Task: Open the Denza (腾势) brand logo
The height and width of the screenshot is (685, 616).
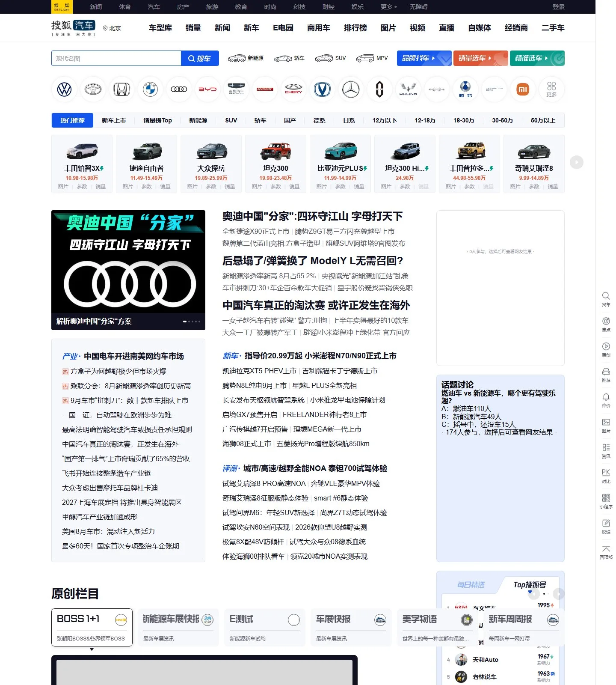Action: click(465, 89)
